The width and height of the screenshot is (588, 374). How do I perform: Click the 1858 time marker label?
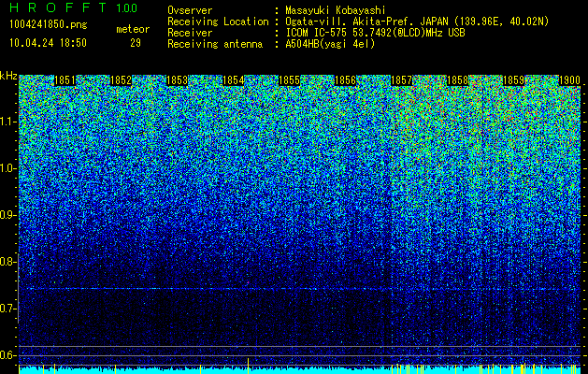coord(458,80)
